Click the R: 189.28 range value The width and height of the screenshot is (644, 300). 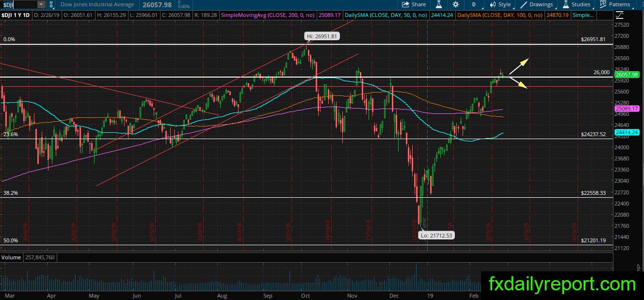click(x=205, y=16)
